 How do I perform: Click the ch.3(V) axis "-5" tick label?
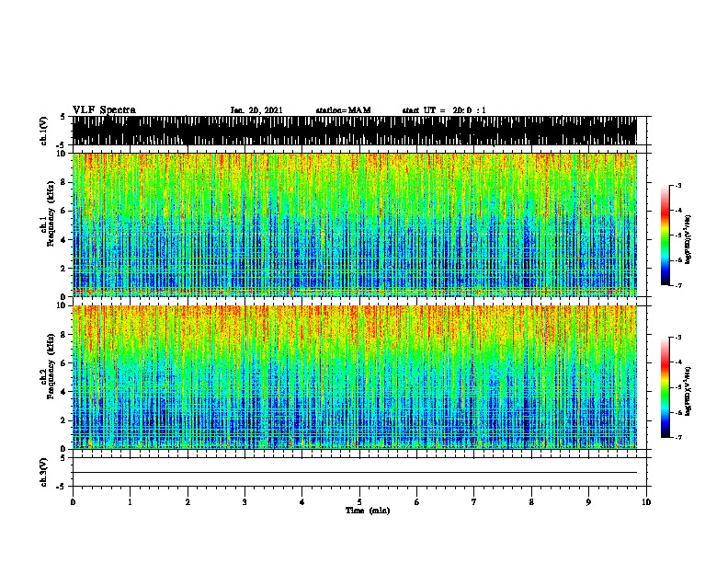coord(62,487)
